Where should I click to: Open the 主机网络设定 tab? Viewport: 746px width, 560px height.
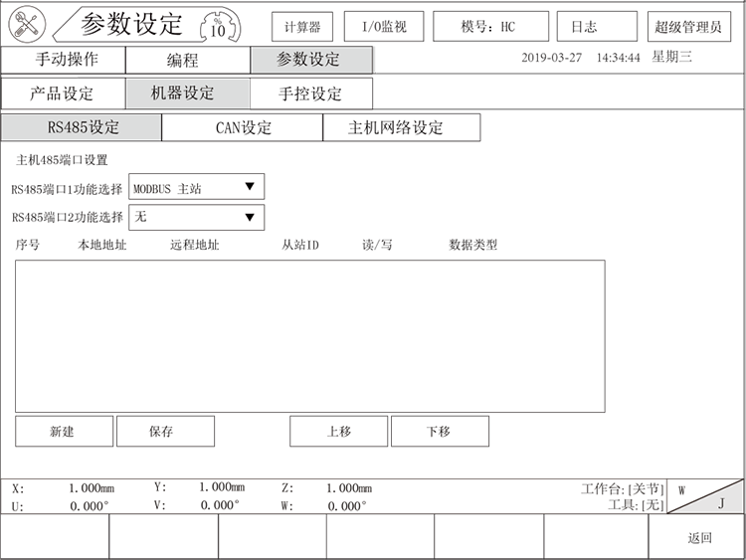coord(401,128)
